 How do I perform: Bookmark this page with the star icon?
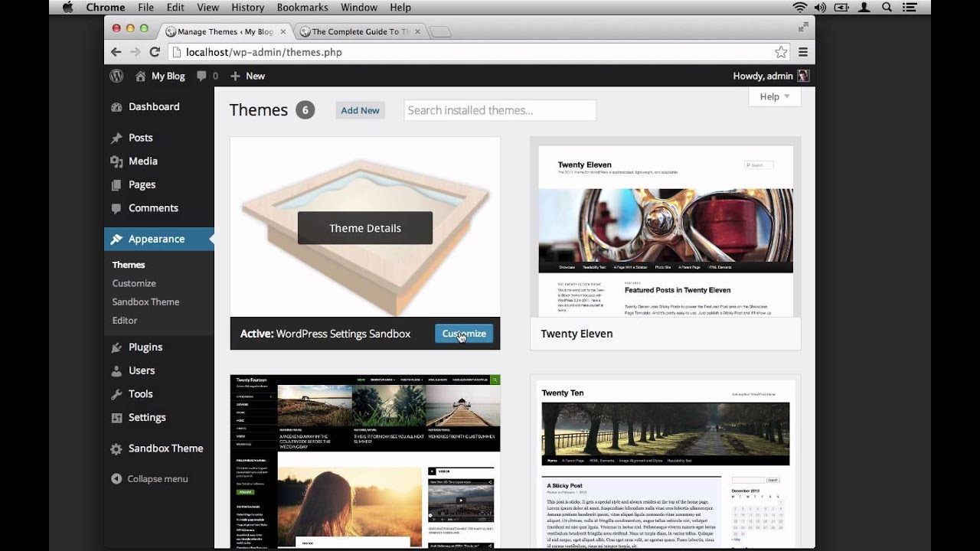click(781, 52)
